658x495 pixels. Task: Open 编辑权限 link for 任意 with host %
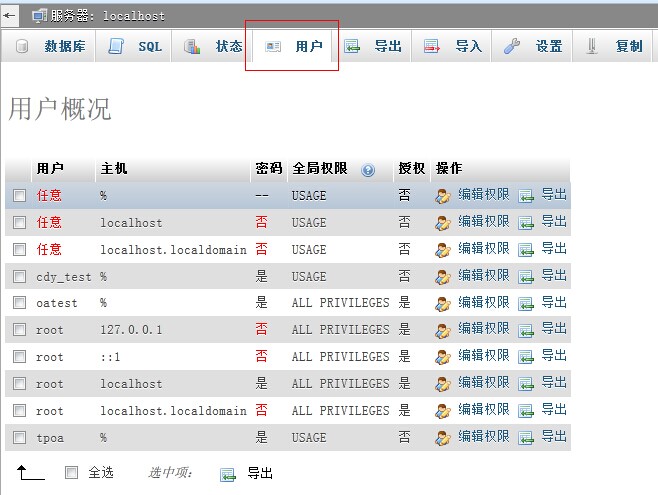click(x=483, y=195)
